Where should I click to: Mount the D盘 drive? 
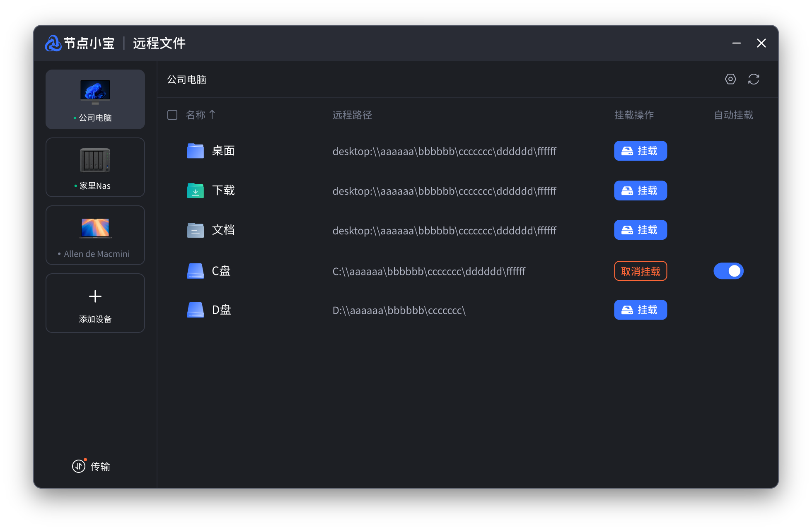640,310
